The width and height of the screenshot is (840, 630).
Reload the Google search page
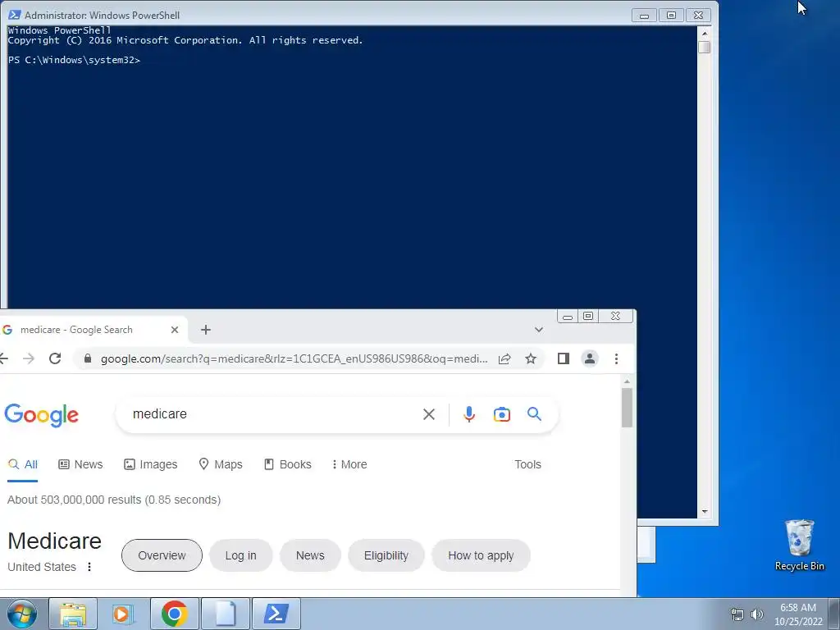pyautogui.click(x=55, y=358)
